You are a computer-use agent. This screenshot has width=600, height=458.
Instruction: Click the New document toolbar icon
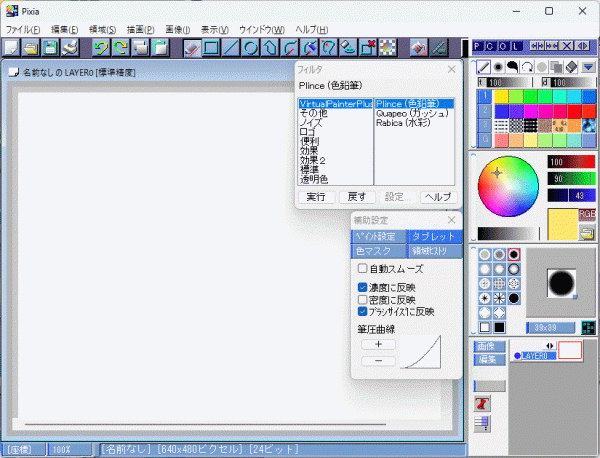click(x=11, y=48)
